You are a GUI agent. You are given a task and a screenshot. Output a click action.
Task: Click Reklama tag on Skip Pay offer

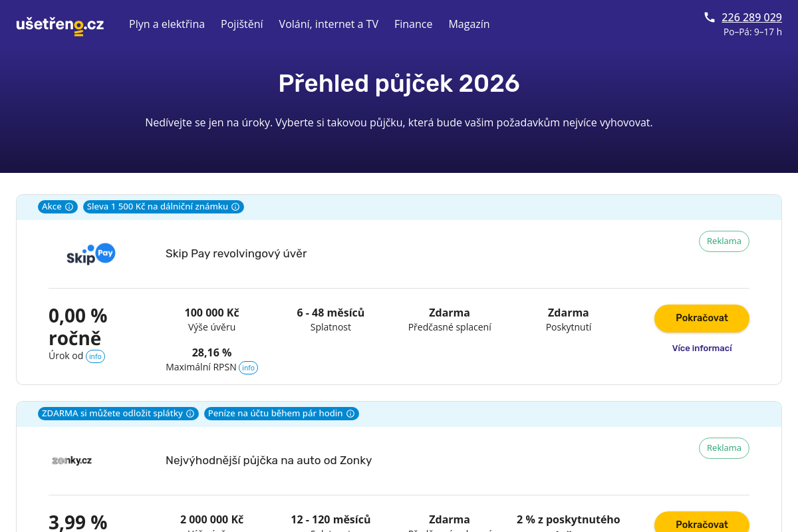point(724,241)
